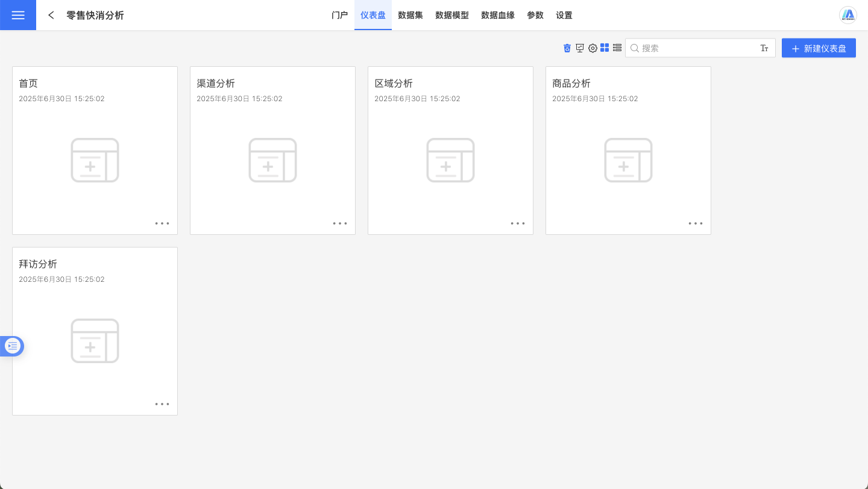Open more options for 首页 card
This screenshot has height=489, width=868.
point(162,223)
